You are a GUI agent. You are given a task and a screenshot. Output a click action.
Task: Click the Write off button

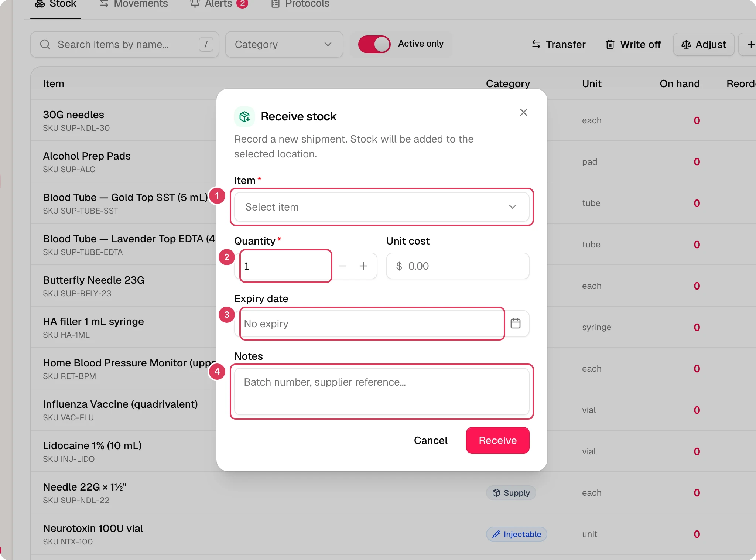point(633,44)
